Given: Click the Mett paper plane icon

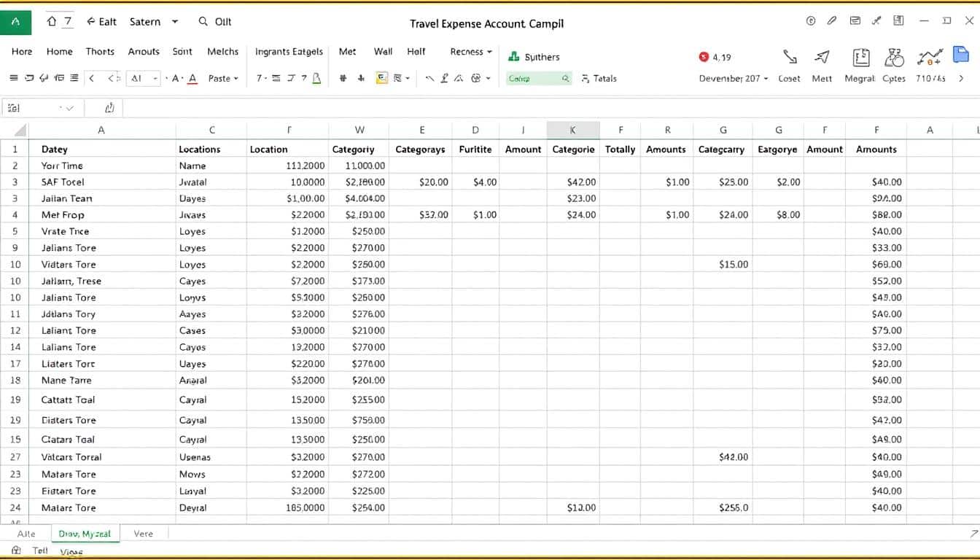Looking at the screenshot, I should (822, 57).
